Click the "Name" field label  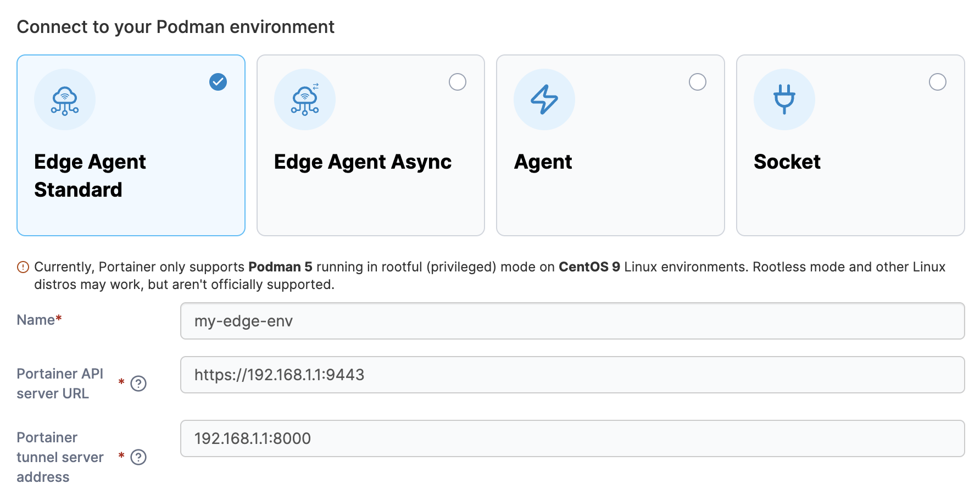pyautogui.click(x=36, y=320)
